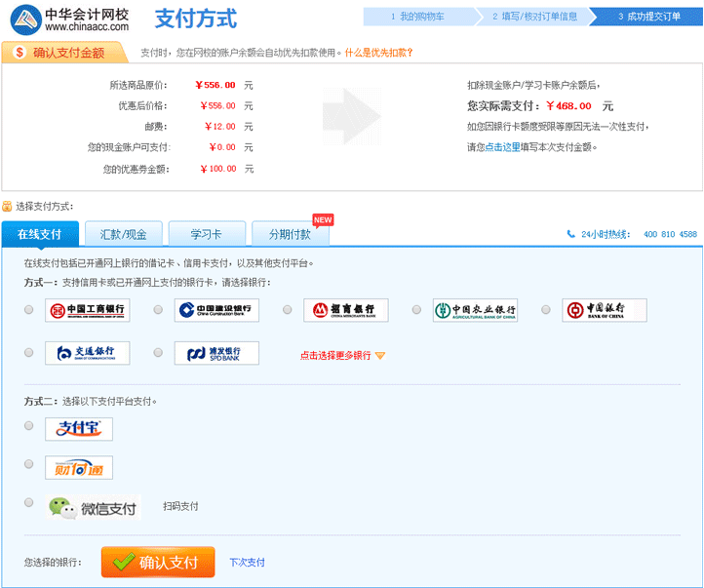Click the ICBC bank logo

coord(87,311)
